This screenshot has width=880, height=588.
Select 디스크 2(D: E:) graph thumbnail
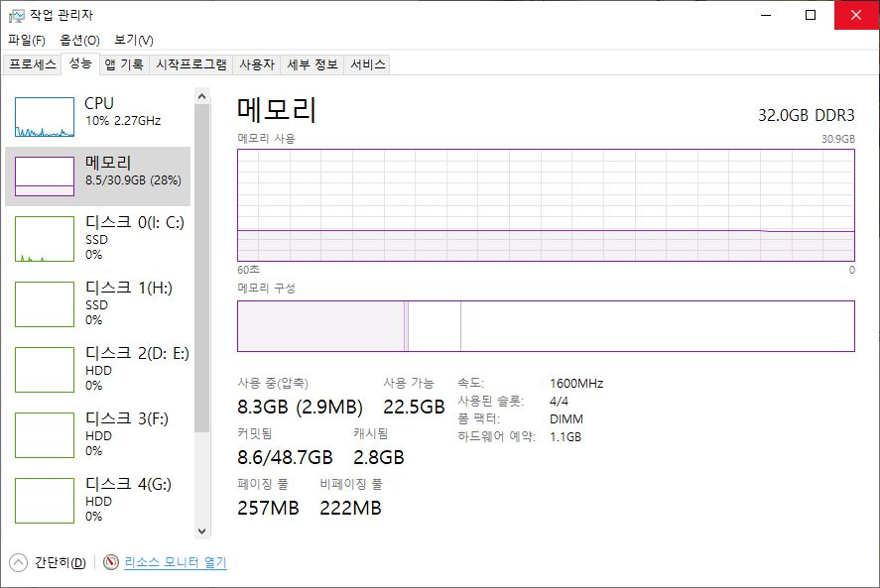tap(45, 370)
